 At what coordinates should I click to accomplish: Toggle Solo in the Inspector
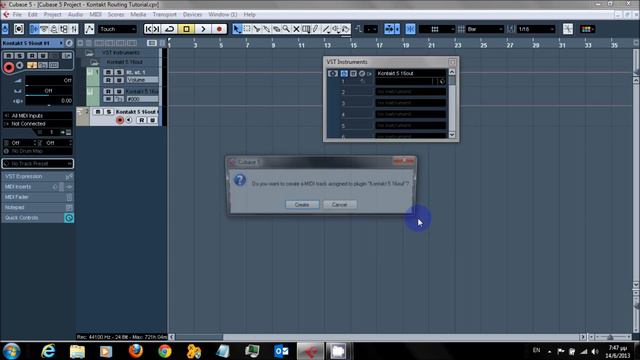(x=19, y=56)
